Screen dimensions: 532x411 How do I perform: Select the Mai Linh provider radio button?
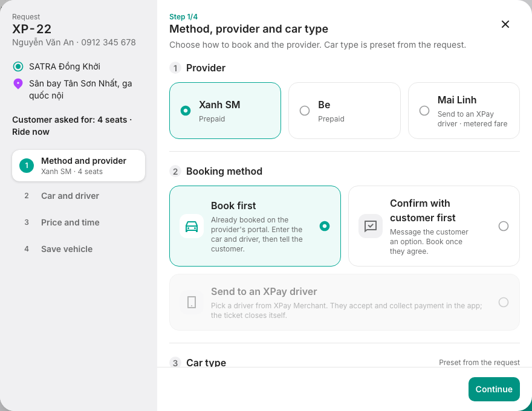point(424,111)
